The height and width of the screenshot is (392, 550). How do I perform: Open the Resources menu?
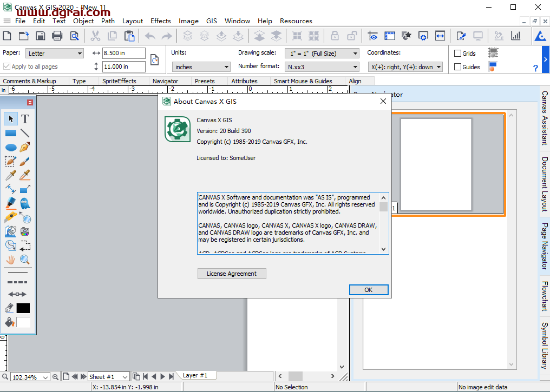click(x=296, y=21)
